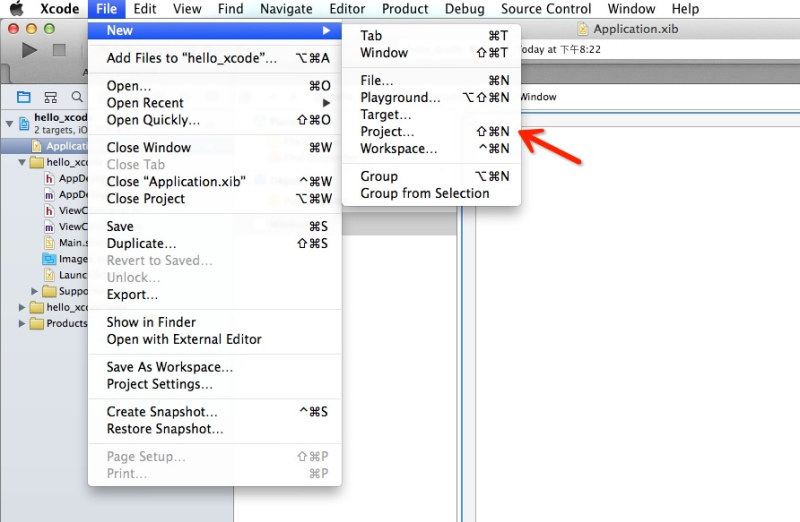Select Show in Finder

coord(215,322)
